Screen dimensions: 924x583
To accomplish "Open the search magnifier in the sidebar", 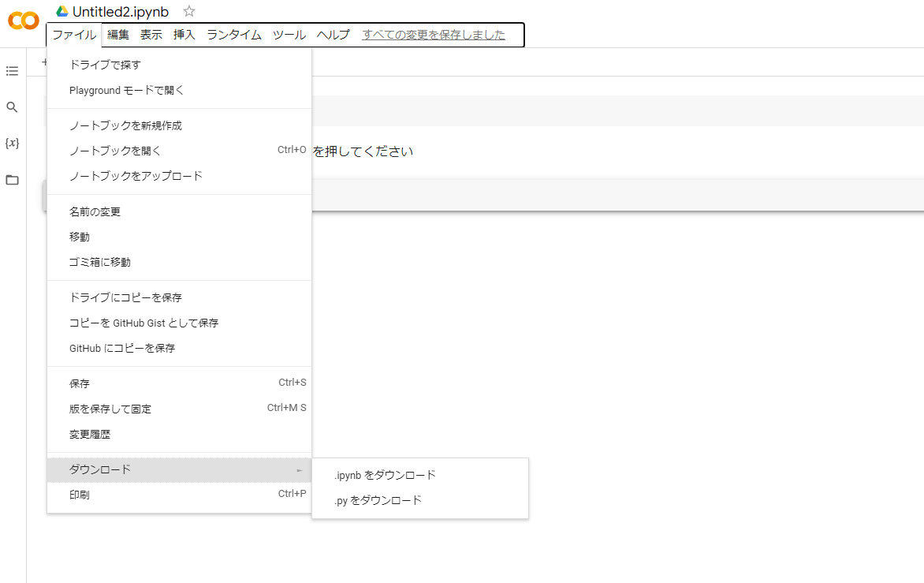I will pos(12,107).
